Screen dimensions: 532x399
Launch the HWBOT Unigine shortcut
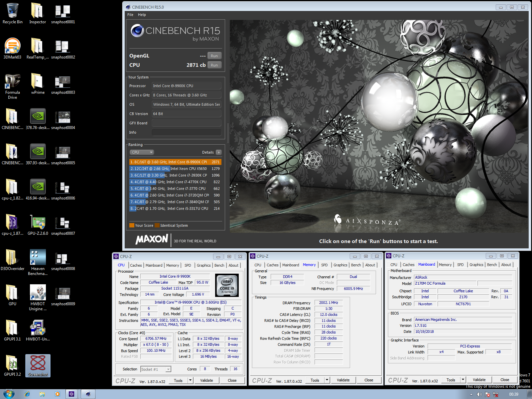point(38,298)
